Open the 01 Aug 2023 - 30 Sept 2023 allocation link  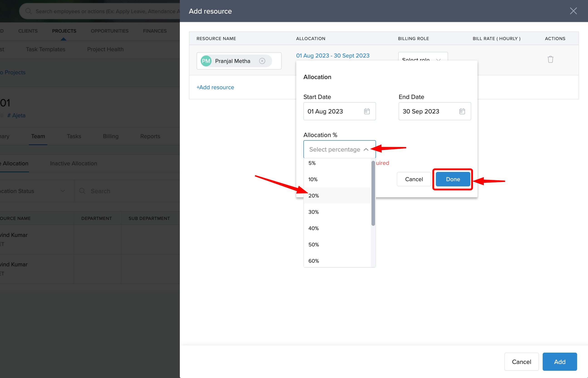click(x=333, y=56)
